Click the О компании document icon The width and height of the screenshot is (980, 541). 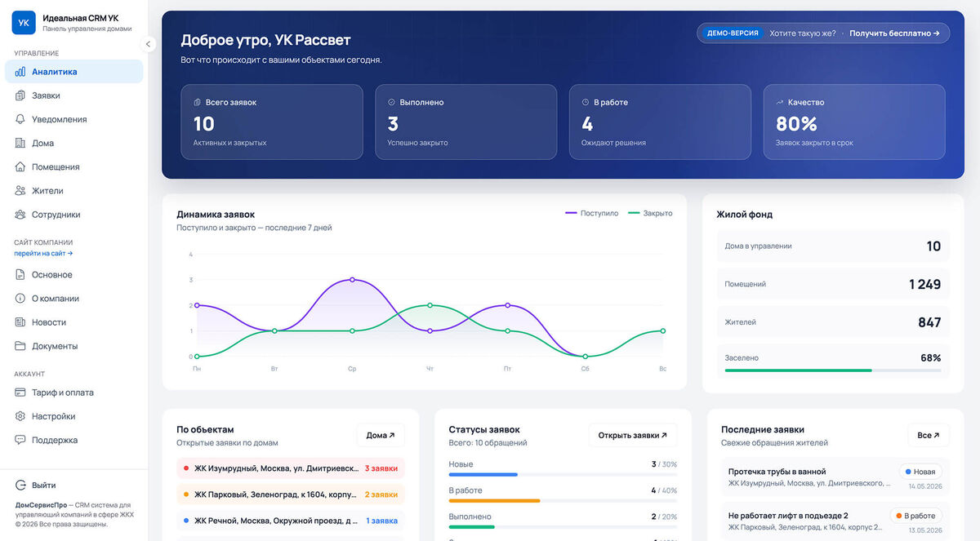pyautogui.click(x=20, y=299)
